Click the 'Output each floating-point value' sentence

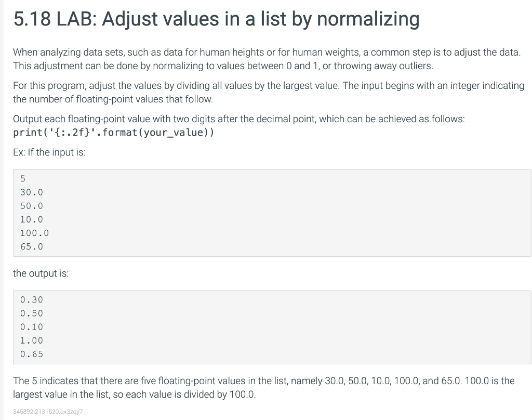coord(239,119)
